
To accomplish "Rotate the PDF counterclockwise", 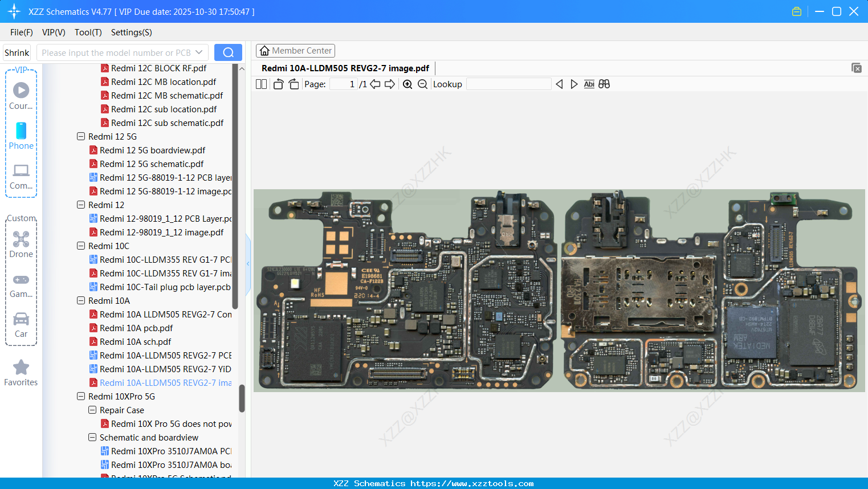I will 278,84.
